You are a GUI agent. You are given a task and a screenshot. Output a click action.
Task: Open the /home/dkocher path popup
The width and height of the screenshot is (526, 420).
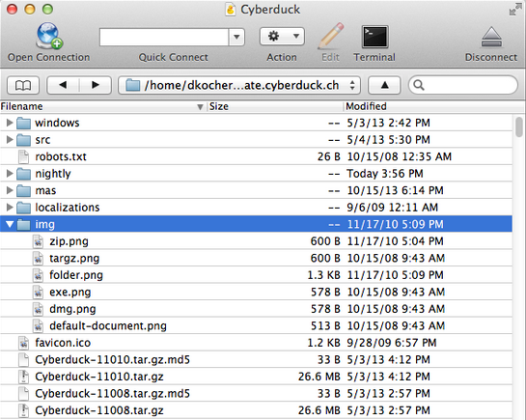[x=239, y=85]
